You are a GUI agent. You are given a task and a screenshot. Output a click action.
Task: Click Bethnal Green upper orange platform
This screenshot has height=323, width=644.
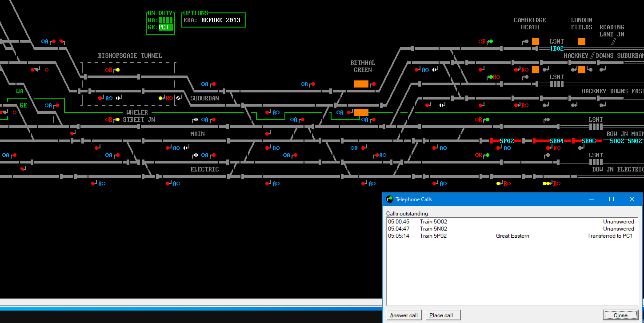coord(361,84)
